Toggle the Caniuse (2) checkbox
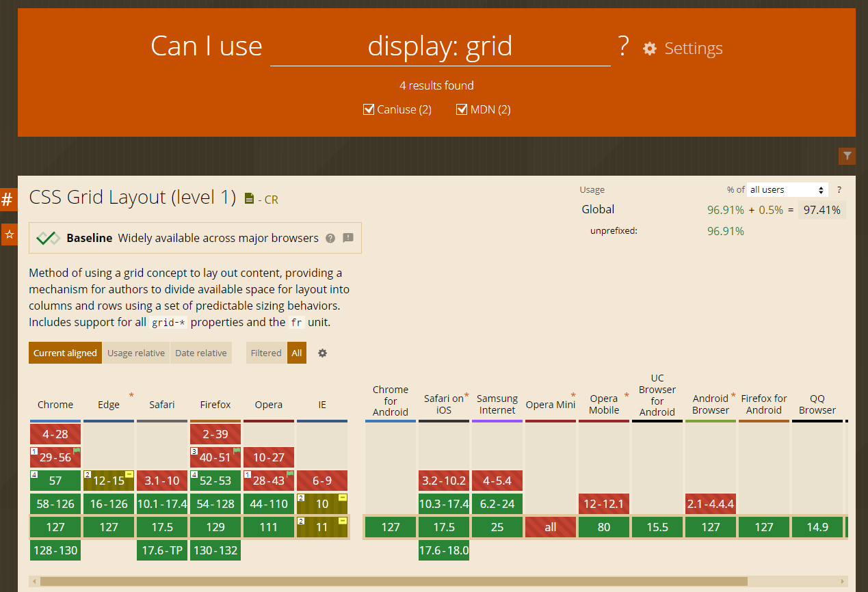Viewport: 868px width, 592px height. (369, 109)
